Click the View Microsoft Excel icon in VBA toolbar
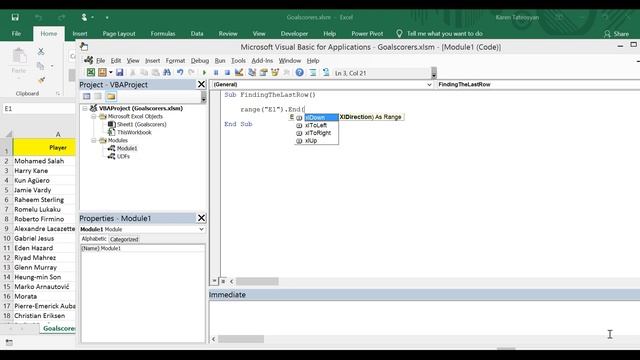The width and height of the screenshot is (640, 360). [x=91, y=73]
